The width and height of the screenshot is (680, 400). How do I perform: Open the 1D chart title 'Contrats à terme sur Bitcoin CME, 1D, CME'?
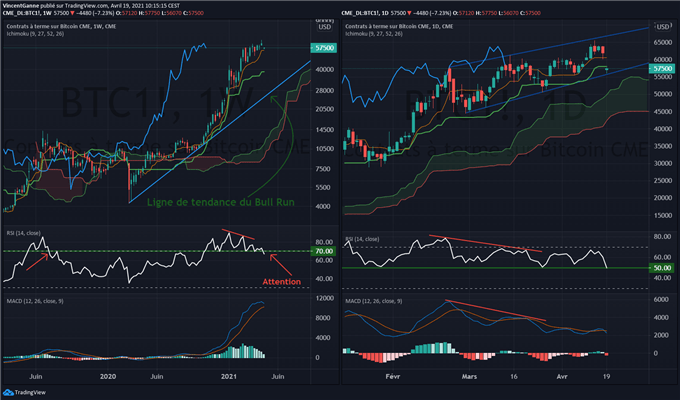tap(399, 26)
